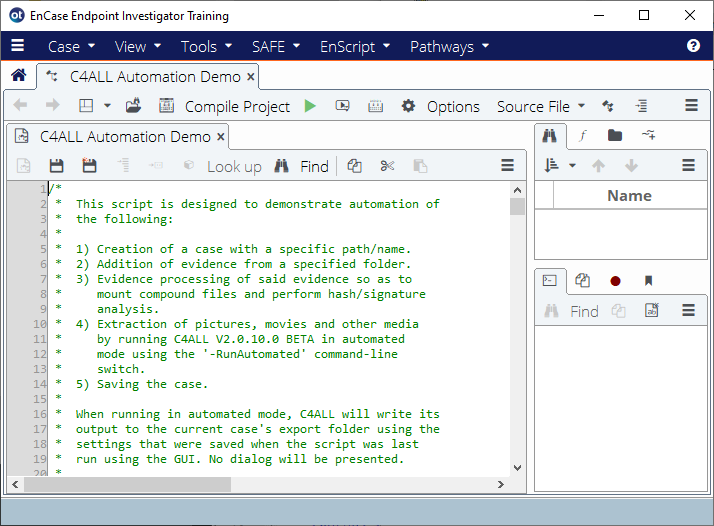This screenshot has width=714, height=526.
Task: Open the SAFE menu
Action: click(275, 46)
